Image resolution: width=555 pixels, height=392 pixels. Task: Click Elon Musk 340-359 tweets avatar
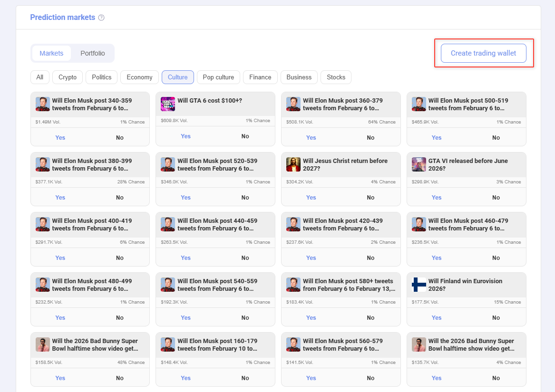coord(43,104)
